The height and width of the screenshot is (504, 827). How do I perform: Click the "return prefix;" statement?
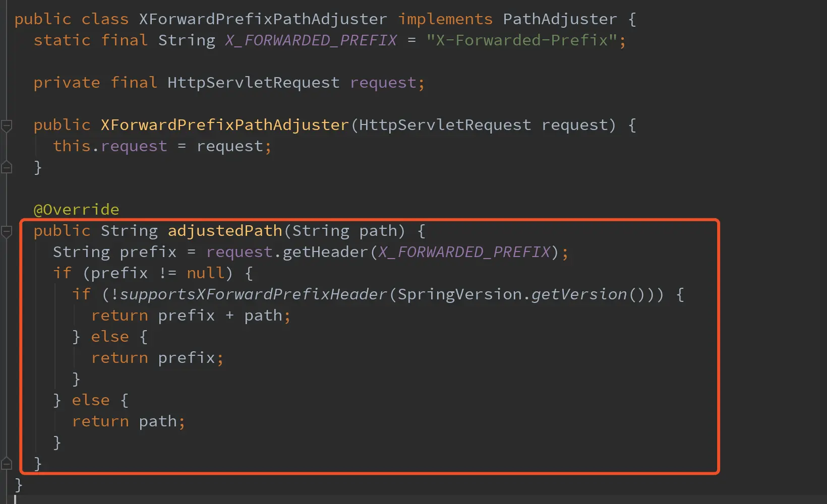[x=157, y=358]
